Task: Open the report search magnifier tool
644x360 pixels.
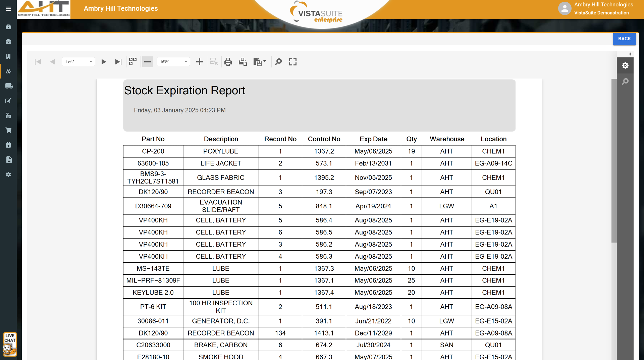Action: 278,62
